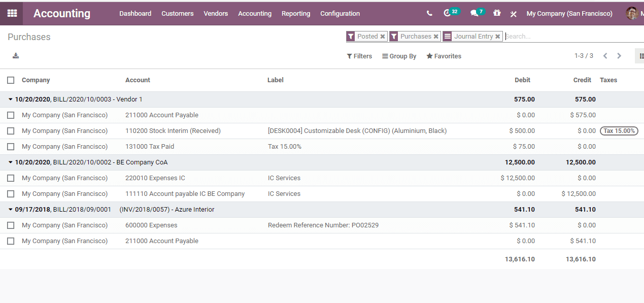Open the Reporting menu
The image size is (644, 303).
(x=296, y=14)
